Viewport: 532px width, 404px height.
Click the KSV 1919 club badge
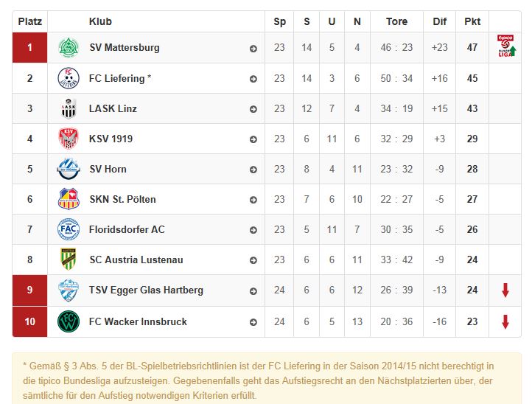69,139
